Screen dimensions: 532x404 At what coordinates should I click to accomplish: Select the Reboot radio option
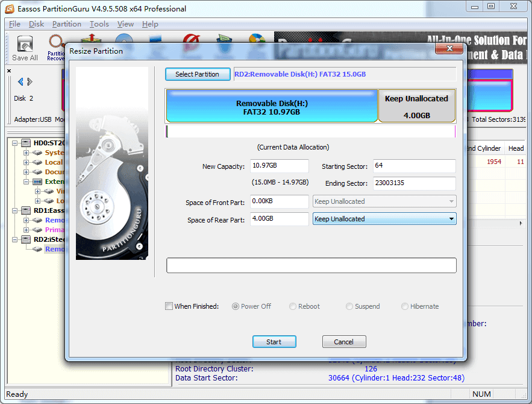[292, 306]
